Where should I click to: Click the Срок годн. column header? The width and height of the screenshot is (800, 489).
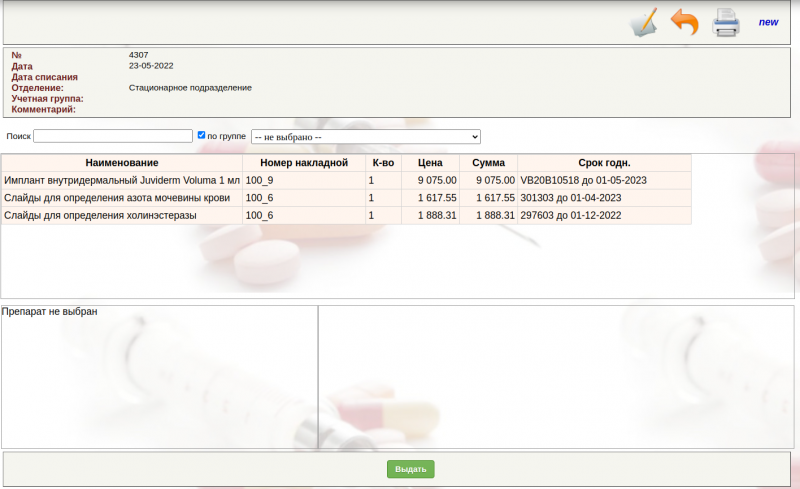(x=604, y=163)
